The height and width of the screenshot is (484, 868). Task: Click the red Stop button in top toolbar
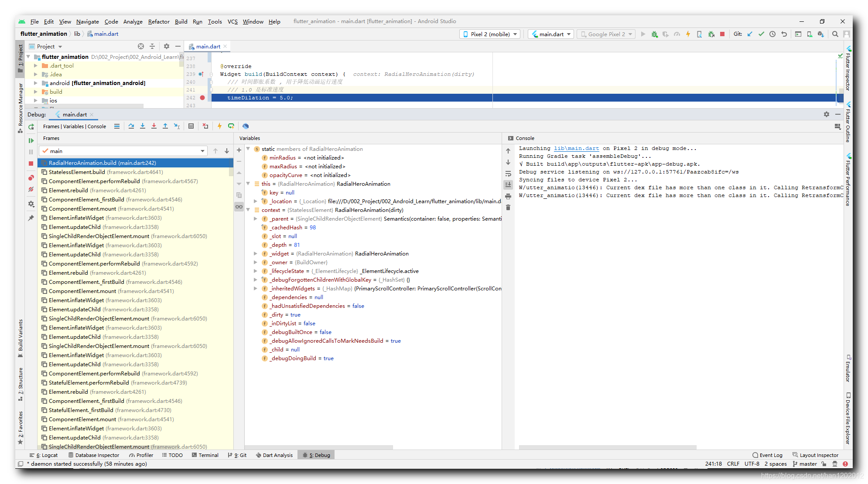click(722, 34)
